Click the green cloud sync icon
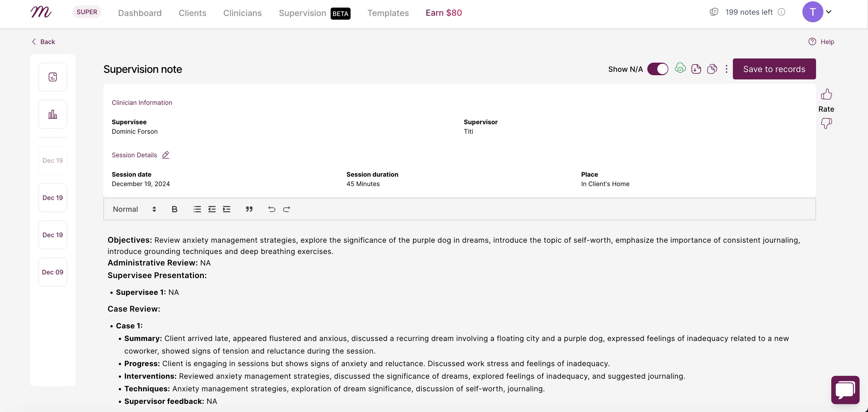 click(x=680, y=69)
